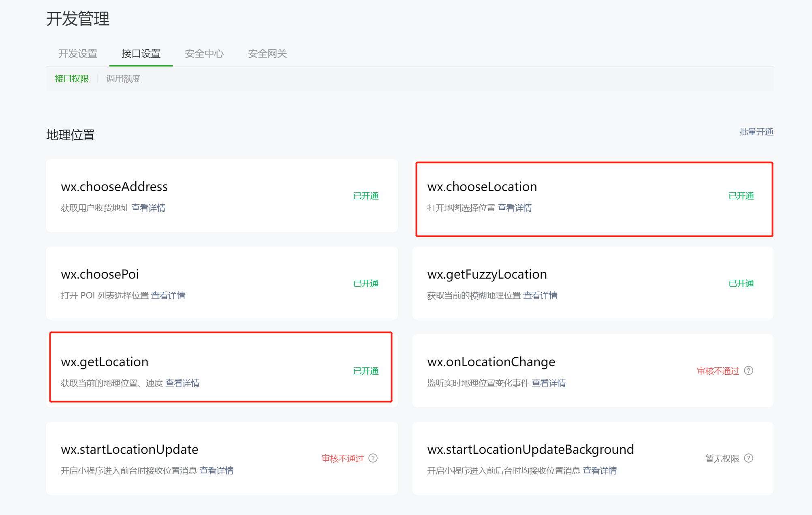Click 已开通 status of wx.choosePoi
The height and width of the screenshot is (515, 812).
[366, 283]
